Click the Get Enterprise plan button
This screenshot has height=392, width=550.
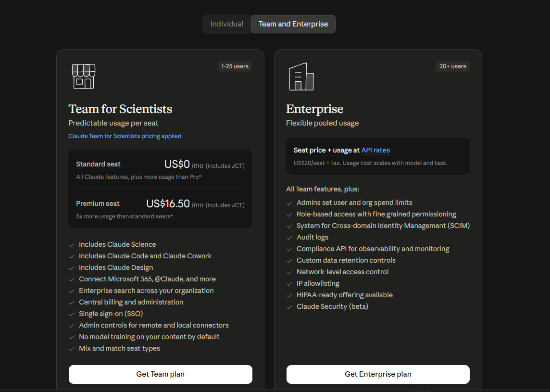378,374
